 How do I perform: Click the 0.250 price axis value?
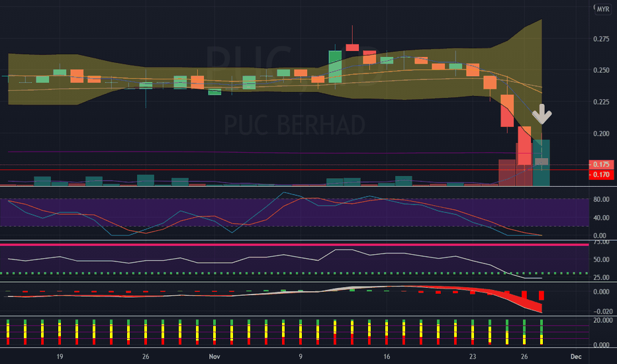point(601,70)
